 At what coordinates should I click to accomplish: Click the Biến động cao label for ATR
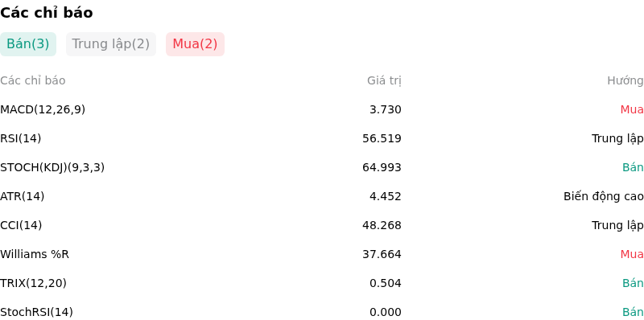point(603,196)
